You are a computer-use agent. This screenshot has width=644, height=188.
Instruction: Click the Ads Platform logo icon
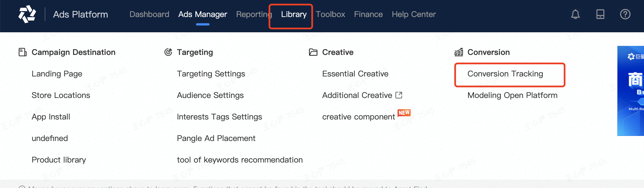[x=27, y=14]
